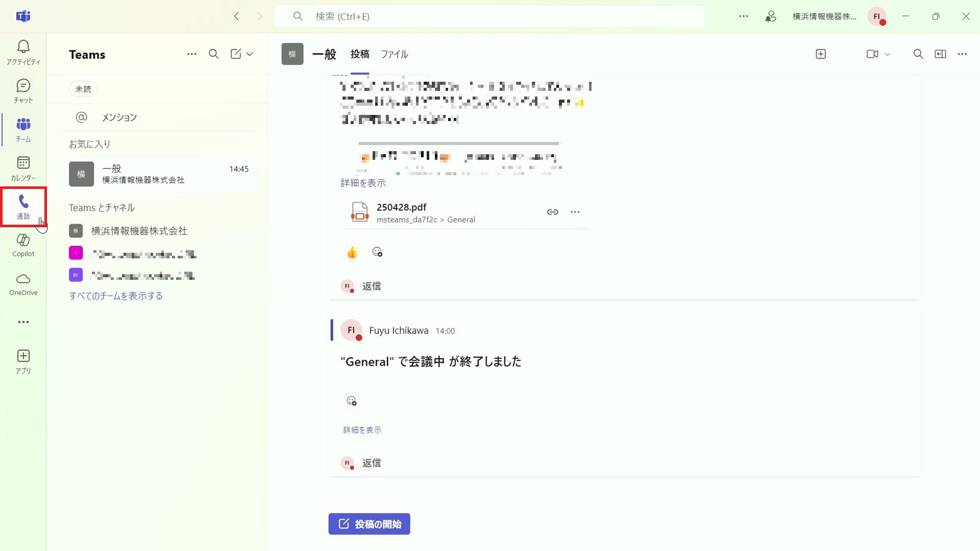Expand 詳細を表示 under the meeting ended message
This screenshot has height=551, width=980.
tap(362, 430)
